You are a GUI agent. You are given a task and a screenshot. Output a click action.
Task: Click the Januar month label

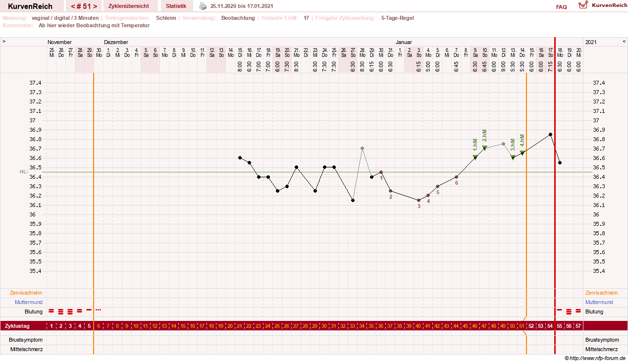tap(403, 42)
